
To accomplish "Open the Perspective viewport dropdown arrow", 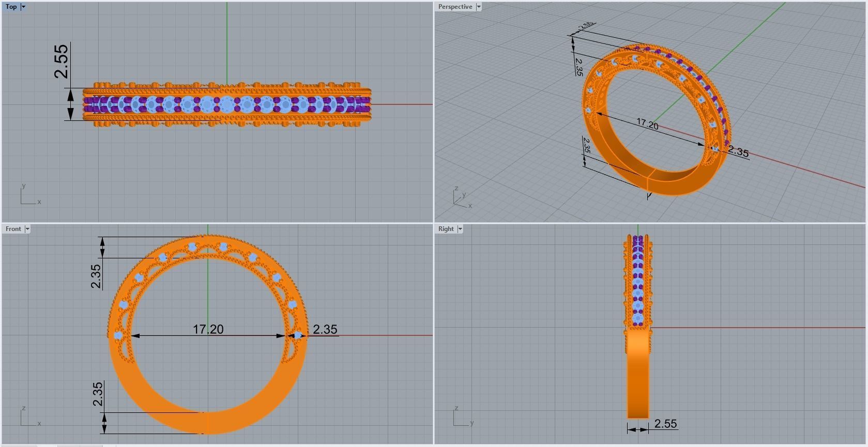I will pos(478,7).
